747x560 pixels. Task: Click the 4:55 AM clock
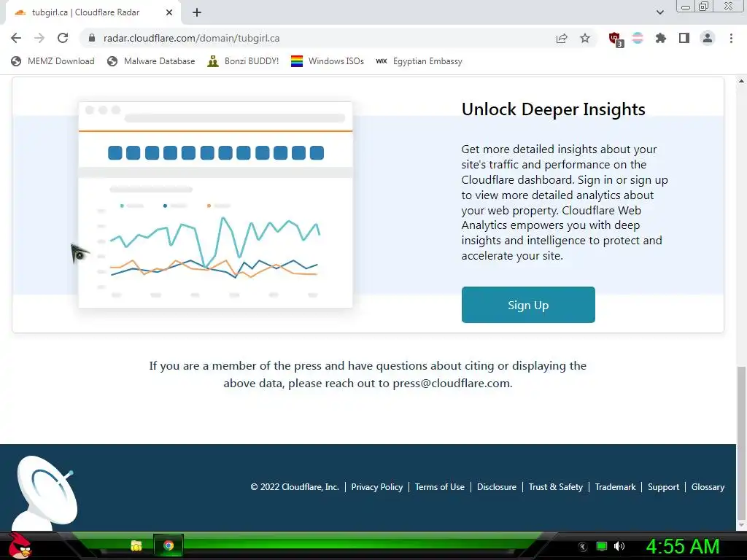[682, 546]
